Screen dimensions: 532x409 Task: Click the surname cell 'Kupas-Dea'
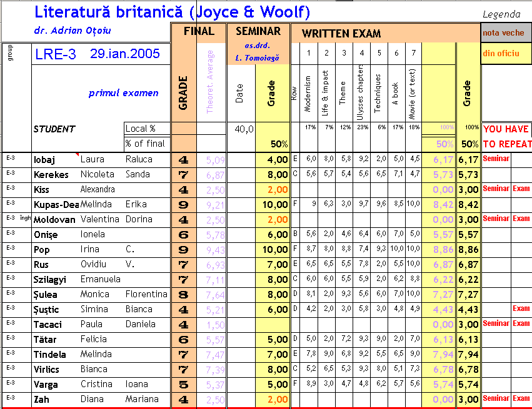click(x=56, y=205)
